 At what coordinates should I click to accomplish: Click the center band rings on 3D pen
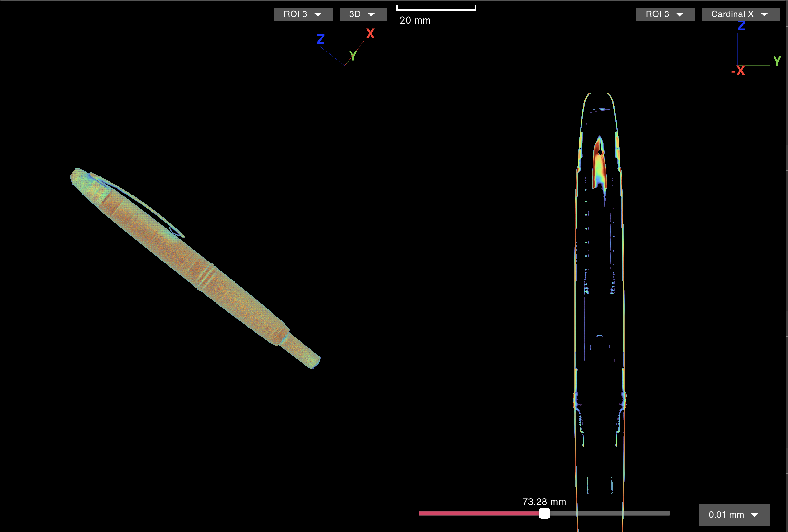206,277
